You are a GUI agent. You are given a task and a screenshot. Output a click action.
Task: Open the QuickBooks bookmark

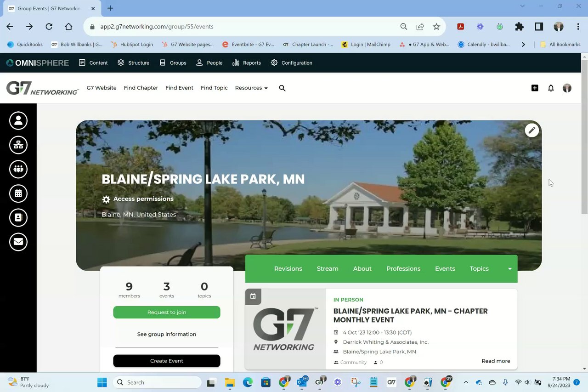(25, 45)
